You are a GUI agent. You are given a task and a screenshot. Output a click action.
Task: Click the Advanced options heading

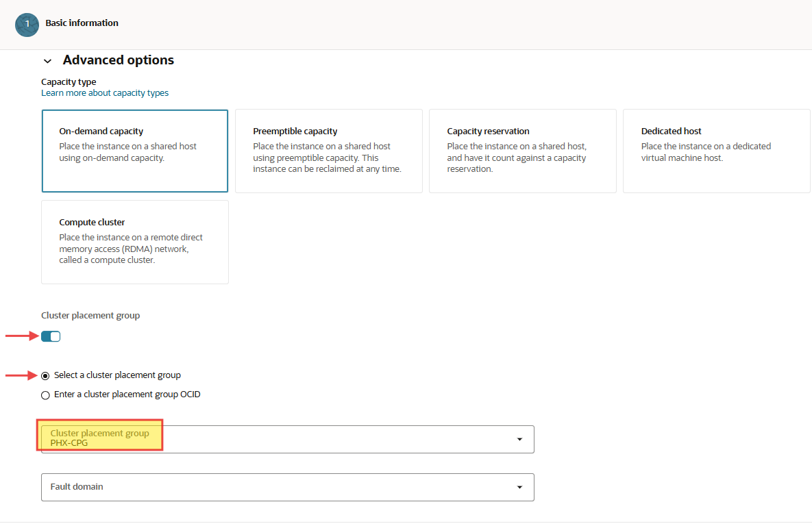[119, 60]
